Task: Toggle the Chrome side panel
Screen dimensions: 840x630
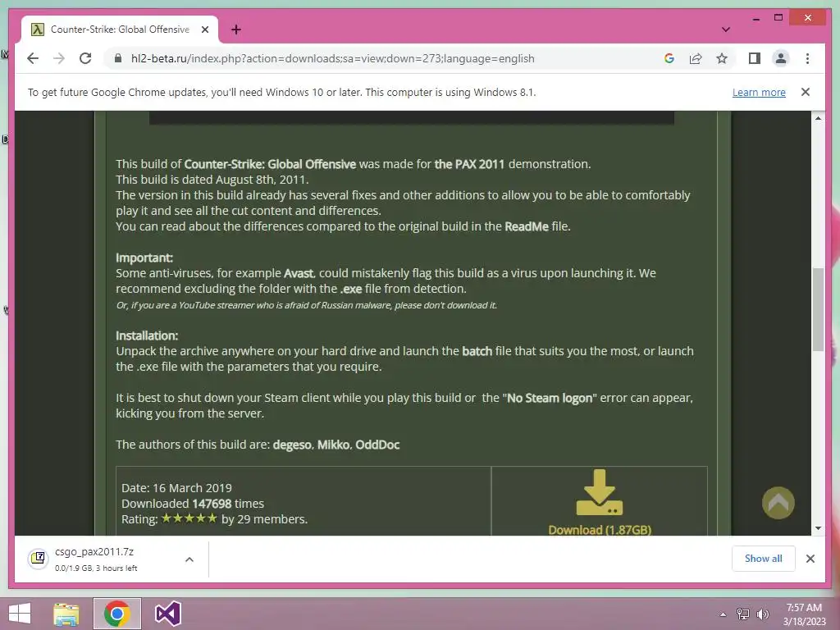Action: [755, 58]
